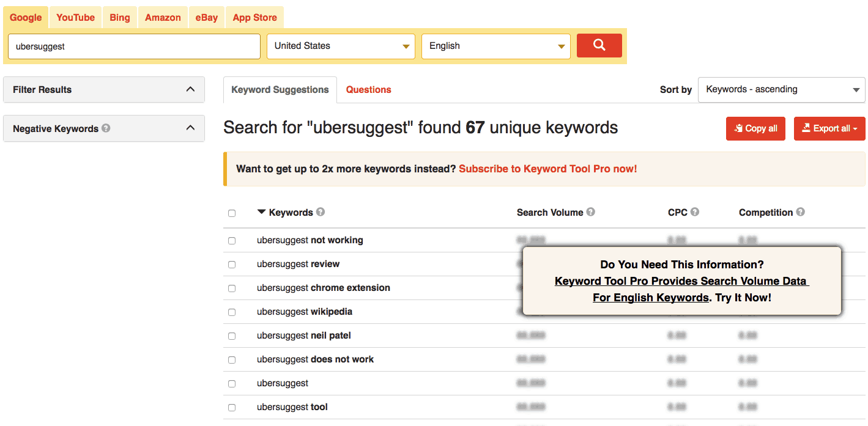
Task: Check the "ubersuggest neil patel" row
Action: click(232, 336)
